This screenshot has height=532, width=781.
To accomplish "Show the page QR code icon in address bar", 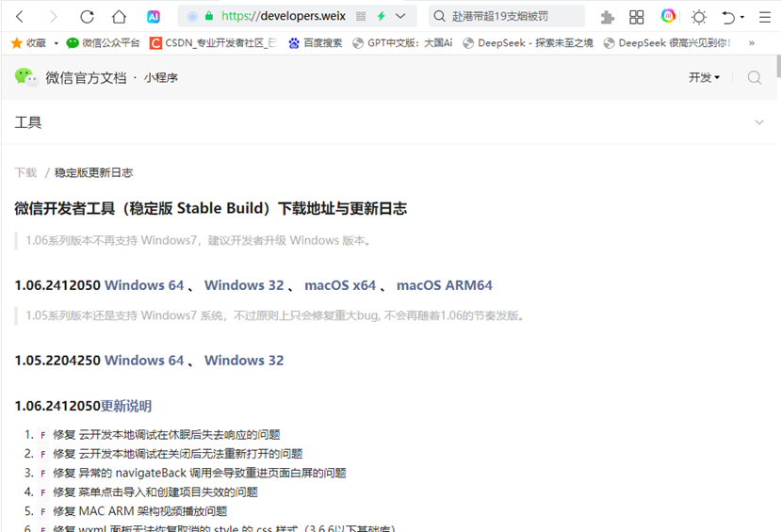I will [361, 16].
